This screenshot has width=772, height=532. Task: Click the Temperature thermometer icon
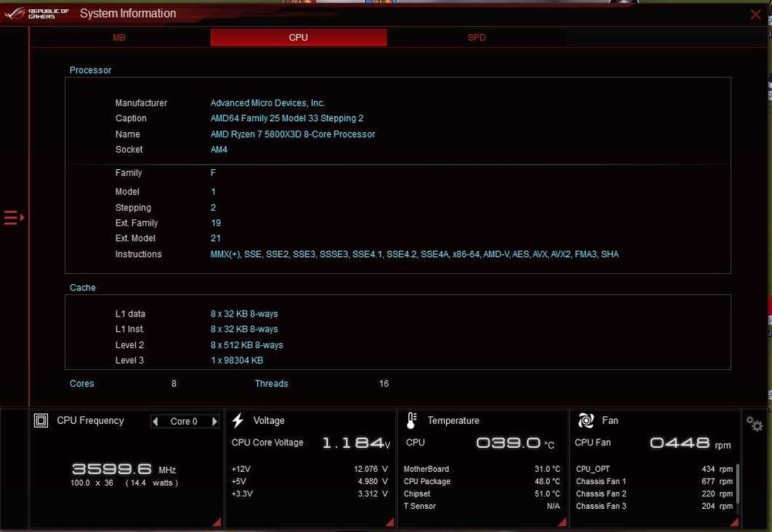coord(411,420)
